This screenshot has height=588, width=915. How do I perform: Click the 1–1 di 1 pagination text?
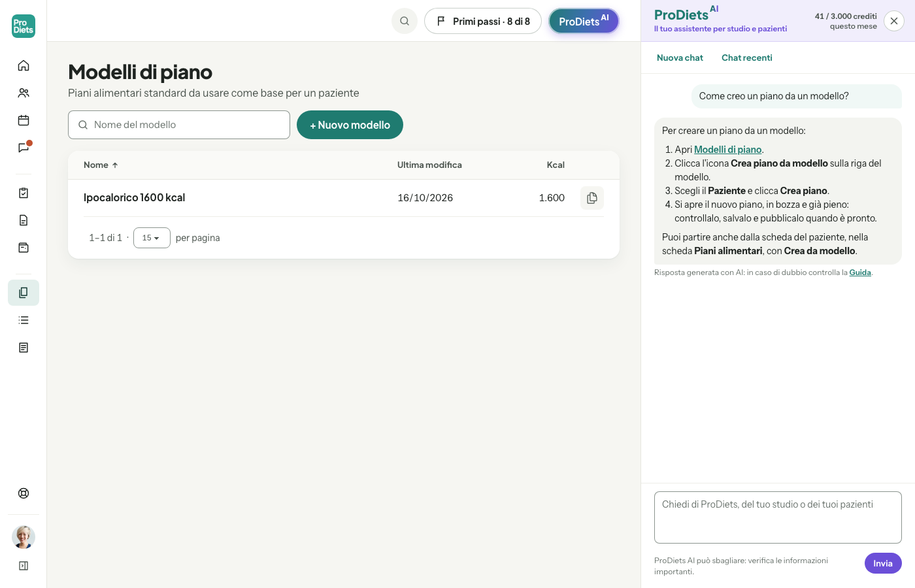point(105,238)
